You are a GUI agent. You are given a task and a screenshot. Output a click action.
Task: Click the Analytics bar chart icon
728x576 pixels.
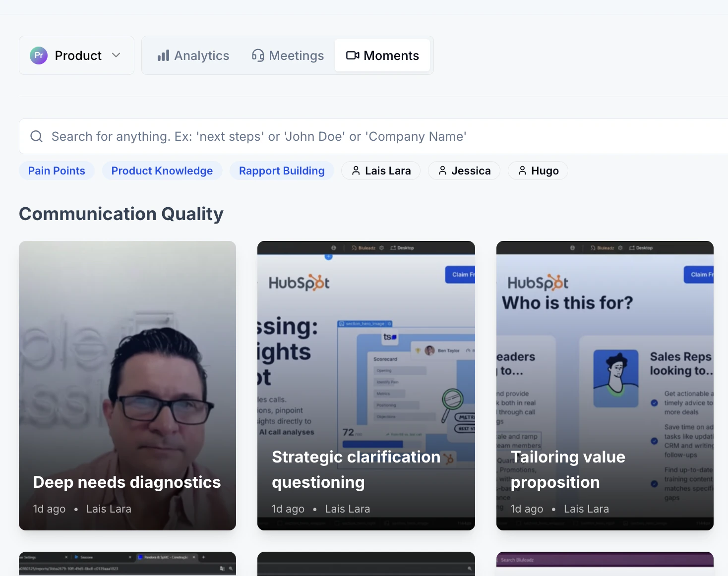[x=163, y=56]
